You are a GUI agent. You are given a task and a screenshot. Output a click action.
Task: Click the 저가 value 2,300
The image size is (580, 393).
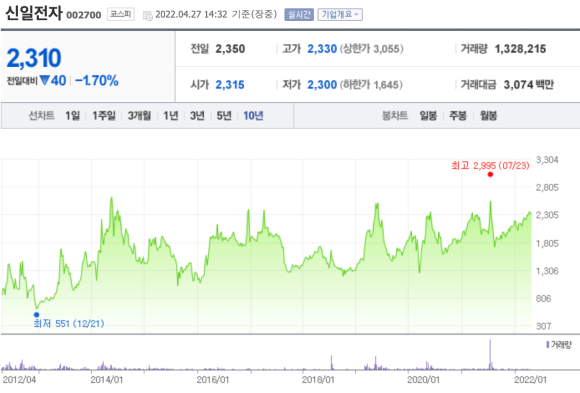[x=322, y=85]
